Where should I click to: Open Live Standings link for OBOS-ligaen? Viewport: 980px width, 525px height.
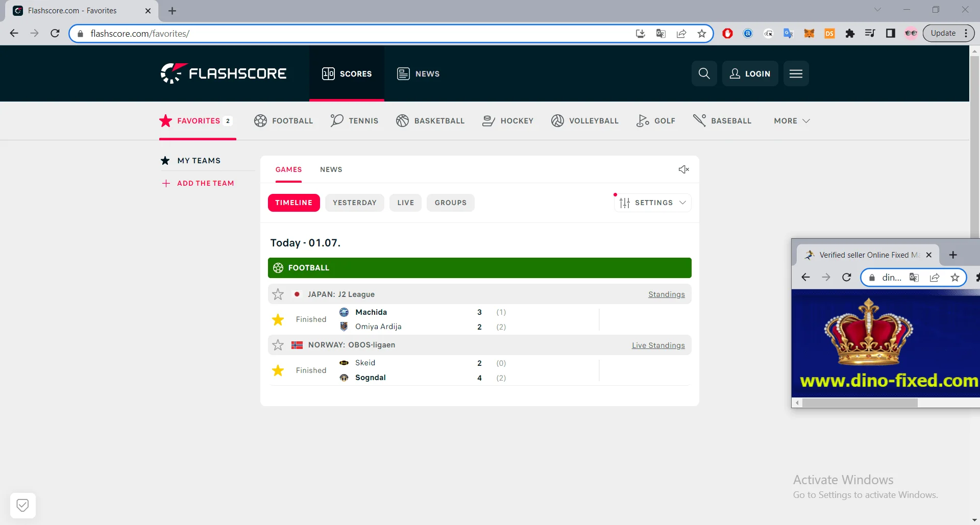click(658, 345)
